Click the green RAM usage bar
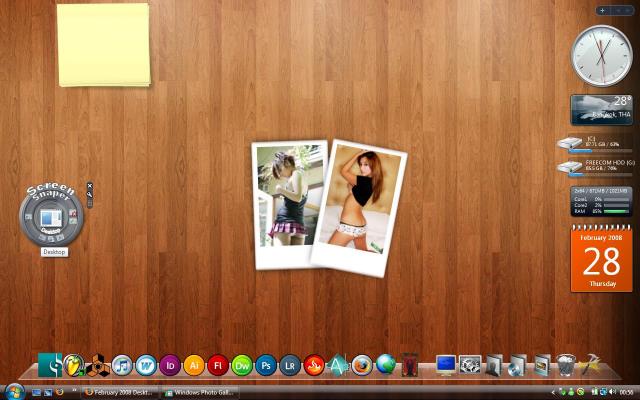 coord(616,211)
